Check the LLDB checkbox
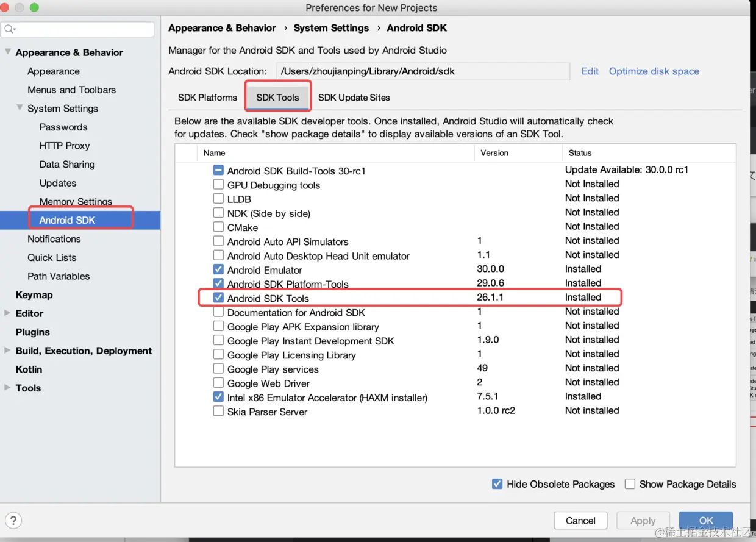The width and height of the screenshot is (756, 542). (x=218, y=199)
